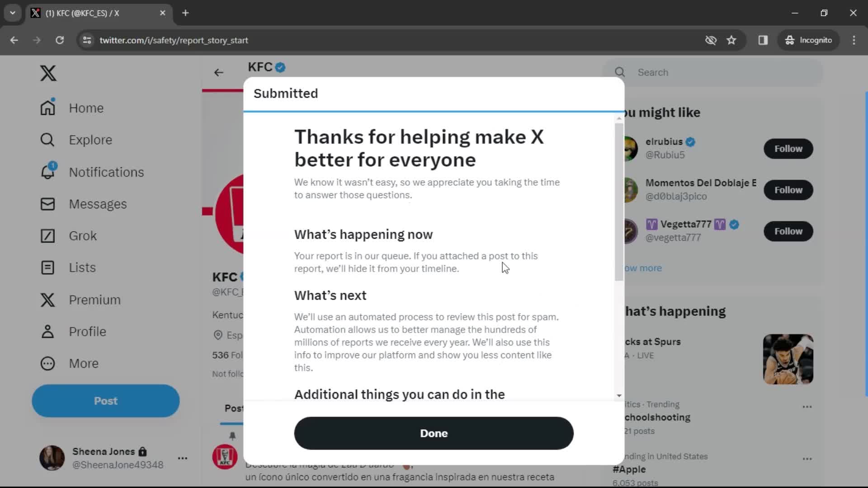Click the Premium icon in sidebar

[47, 299]
